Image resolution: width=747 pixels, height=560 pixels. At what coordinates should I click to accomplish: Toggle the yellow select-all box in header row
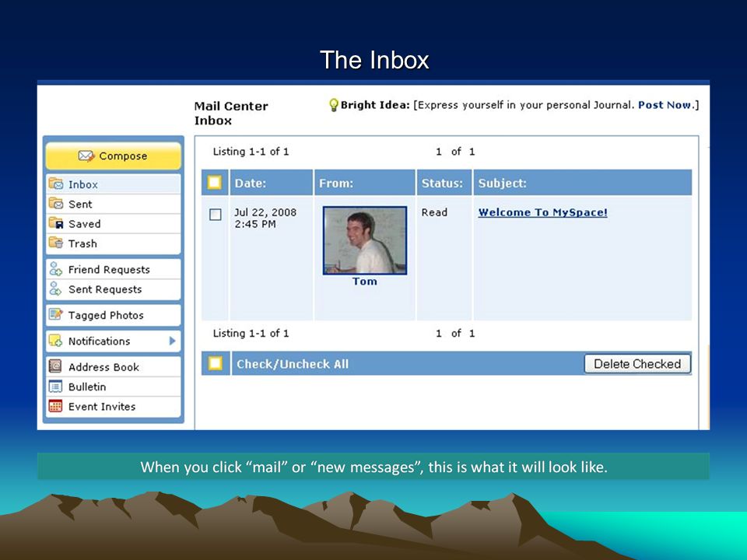(x=215, y=182)
